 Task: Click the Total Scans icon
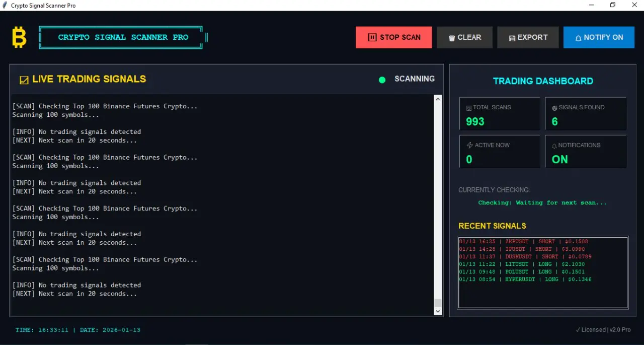click(x=469, y=108)
